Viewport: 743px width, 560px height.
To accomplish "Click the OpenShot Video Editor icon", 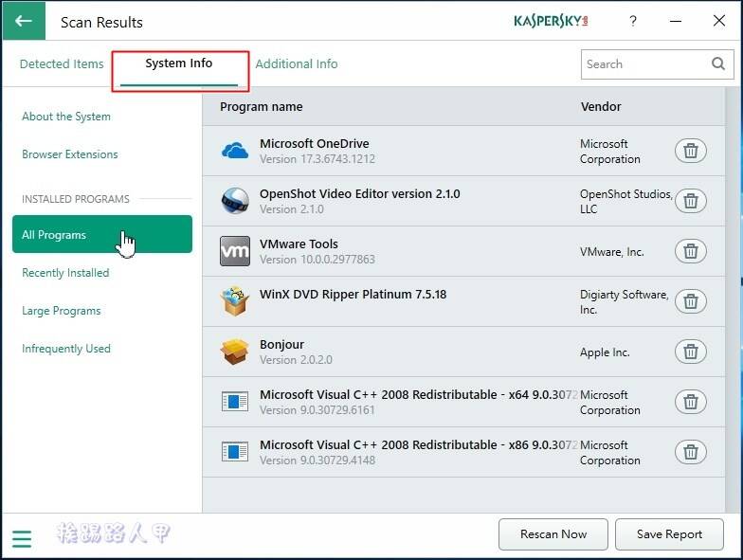I will pos(235,201).
